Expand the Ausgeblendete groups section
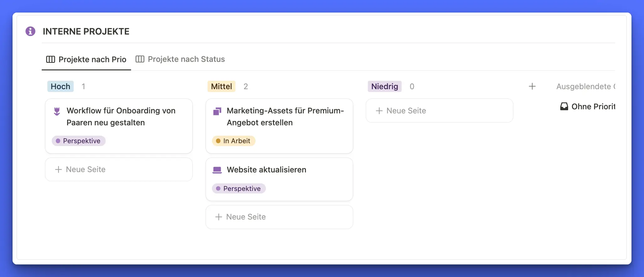 pyautogui.click(x=585, y=86)
